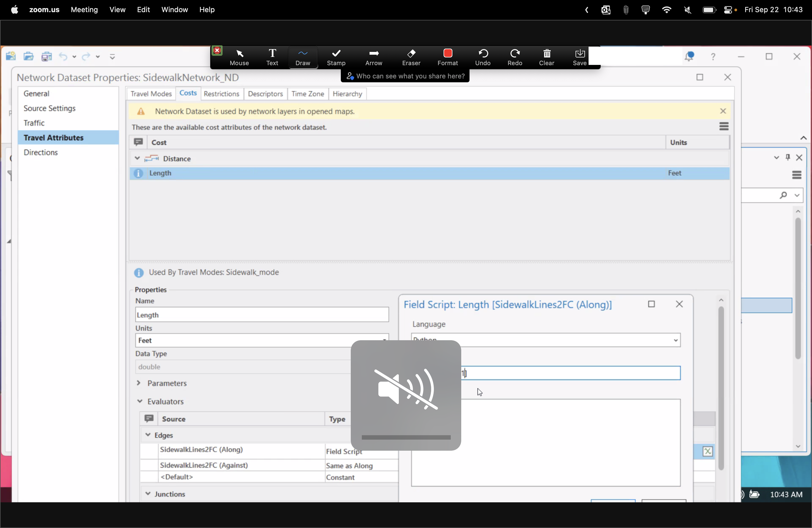Click the Text annotation tool
The image size is (812, 528).
272,57
